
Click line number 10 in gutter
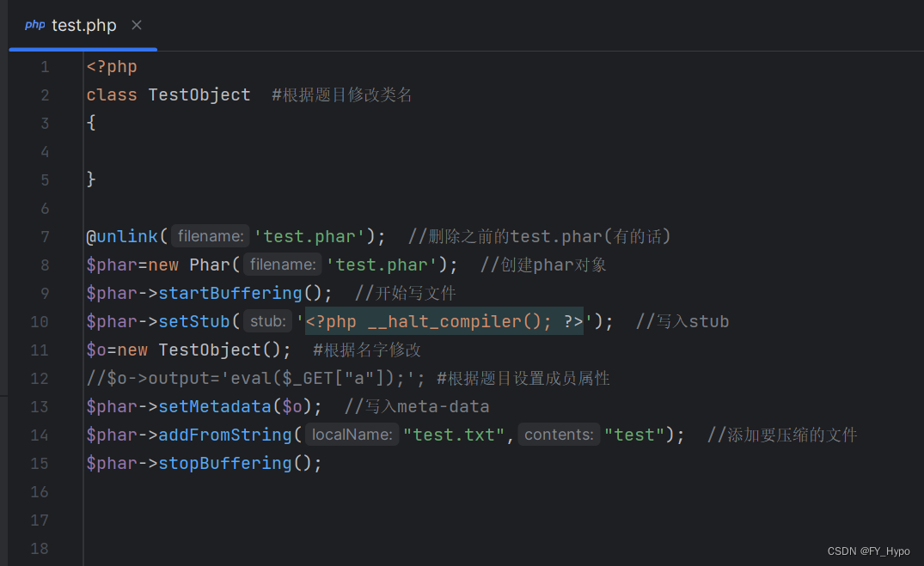(40, 321)
